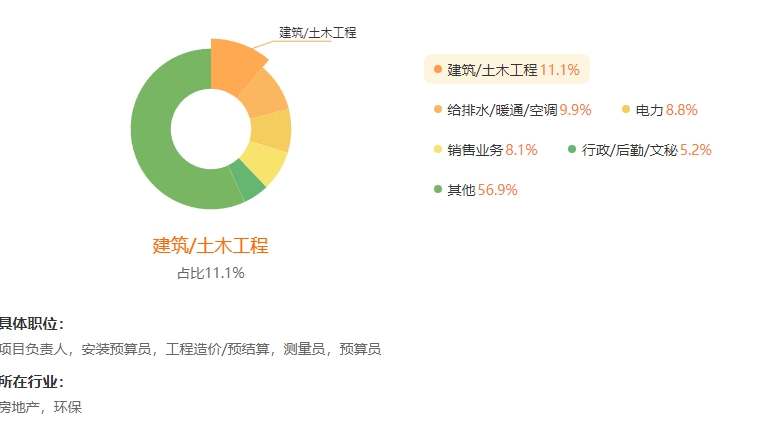
Task: Click the green dot beside 其他 legend
Action: point(438,189)
